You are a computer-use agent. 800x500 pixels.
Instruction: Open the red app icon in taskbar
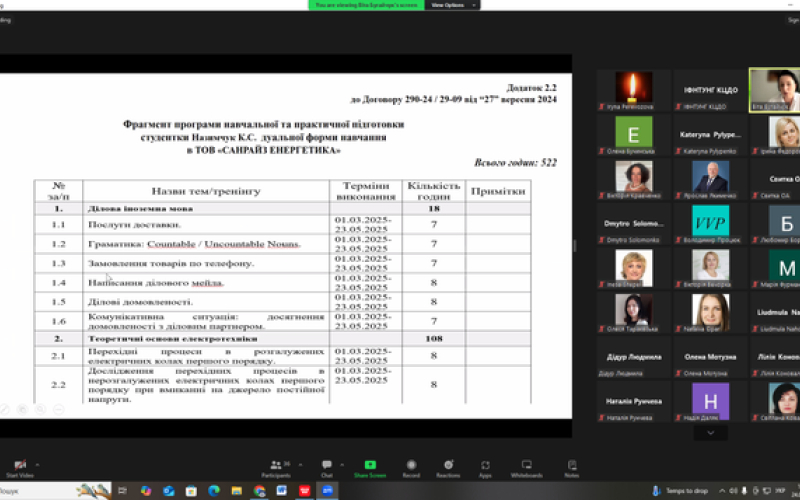(305, 491)
